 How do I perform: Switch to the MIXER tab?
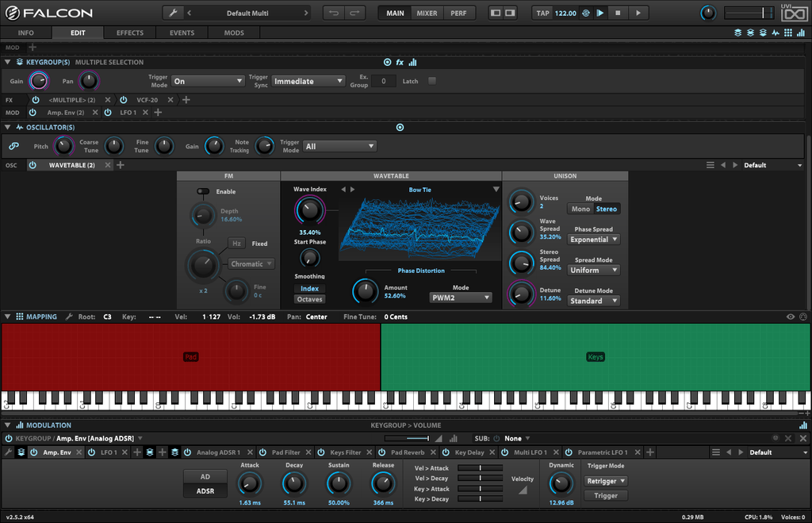click(x=427, y=13)
